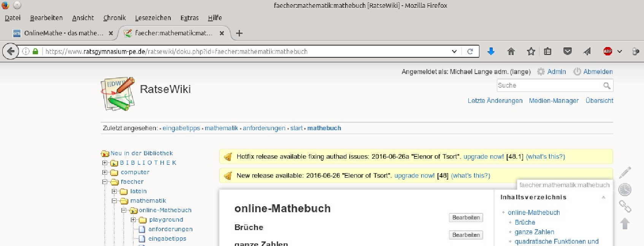
Task: Reload the page in the URL bar
Action: click(x=470, y=51)
